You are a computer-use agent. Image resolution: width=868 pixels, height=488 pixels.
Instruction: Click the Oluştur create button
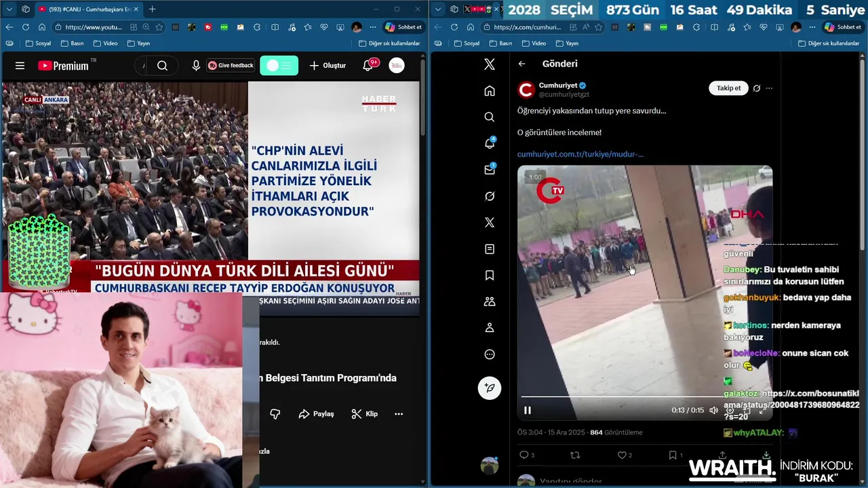coord(328,66)
